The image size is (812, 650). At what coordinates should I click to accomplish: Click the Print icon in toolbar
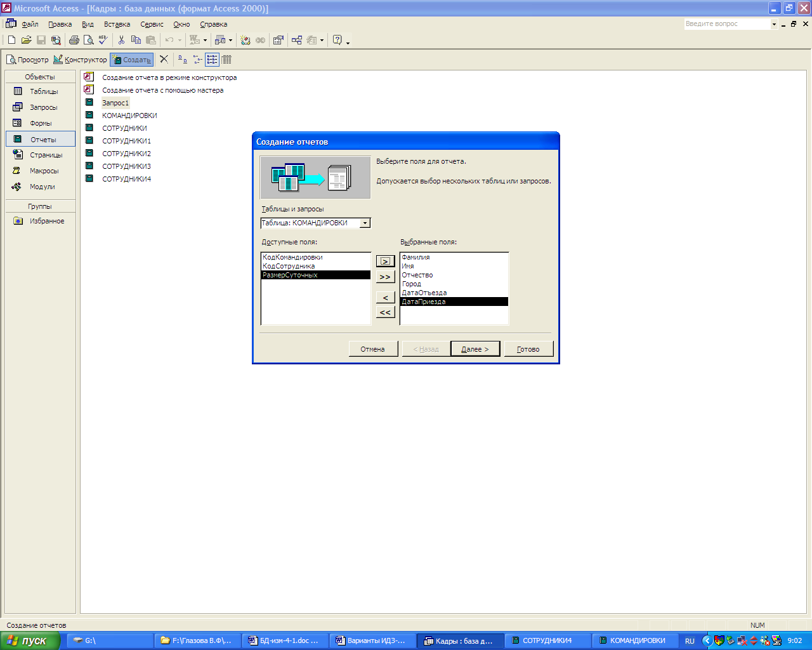[74, 40]
